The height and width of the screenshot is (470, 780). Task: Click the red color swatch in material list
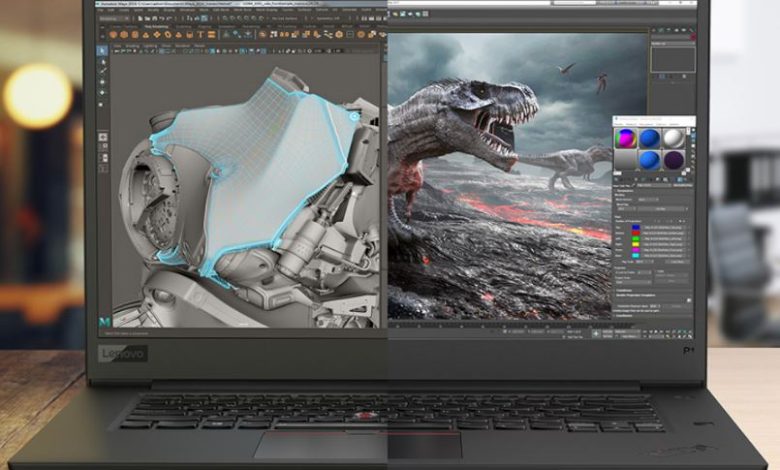pos(636,233)
